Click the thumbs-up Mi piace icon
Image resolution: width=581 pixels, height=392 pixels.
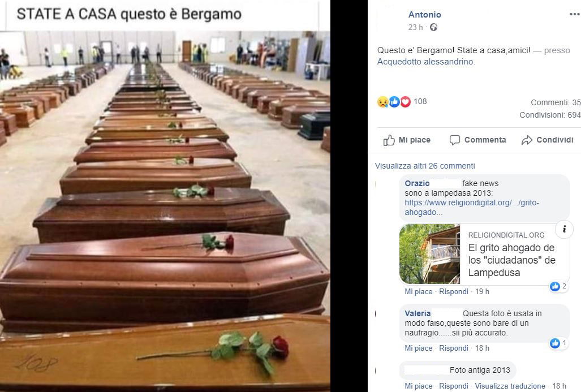click(389, 140)
